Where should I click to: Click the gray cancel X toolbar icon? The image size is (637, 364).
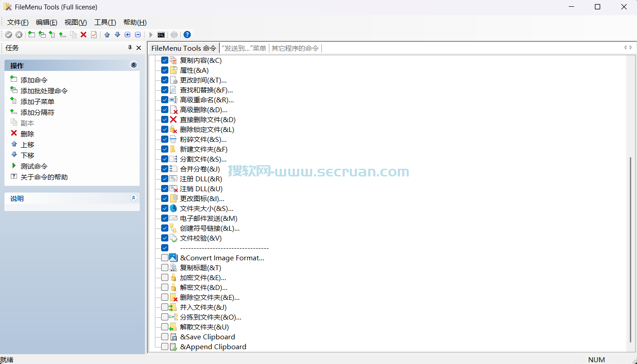pyautogui.click(x=19, y=35)
